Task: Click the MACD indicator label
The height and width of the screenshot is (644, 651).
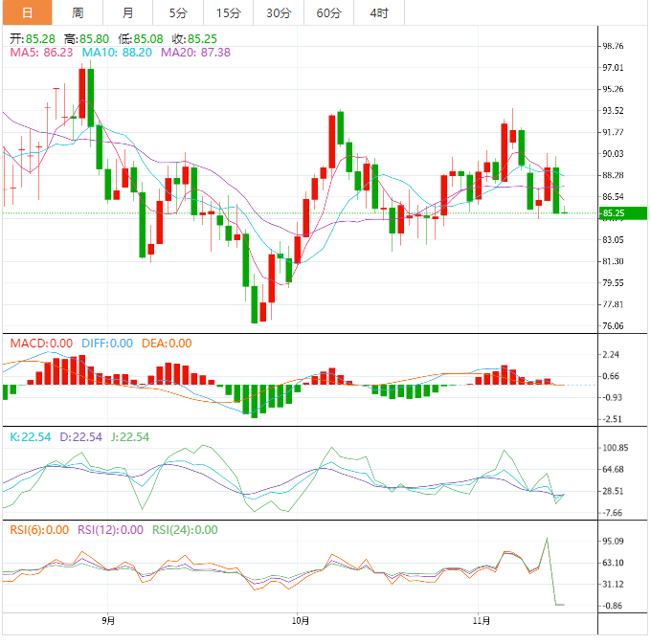Action: 40,343
